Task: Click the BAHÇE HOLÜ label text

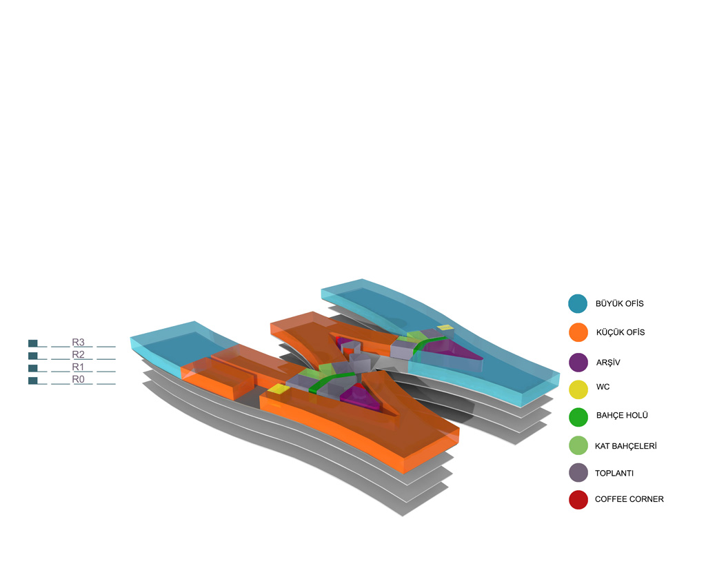Action: pyautogui.click(x=622, y=415)
